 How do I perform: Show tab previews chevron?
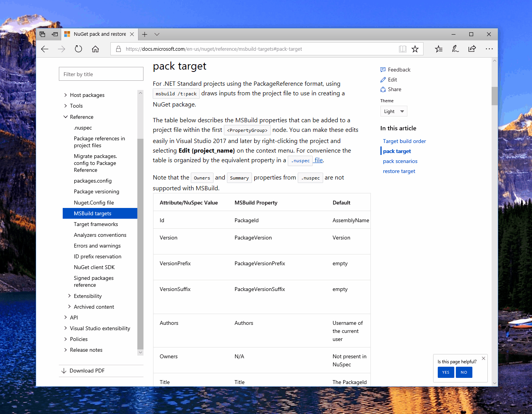(157, 34)
